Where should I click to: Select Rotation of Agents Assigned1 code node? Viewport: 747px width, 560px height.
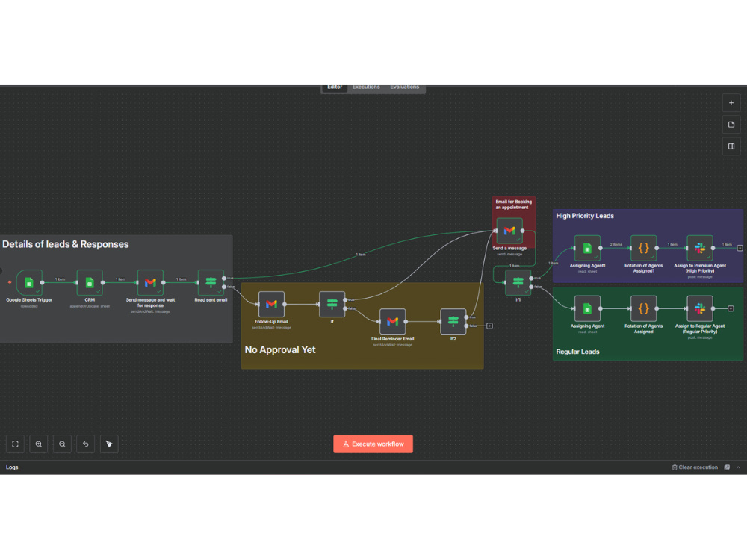click(644, 248)
